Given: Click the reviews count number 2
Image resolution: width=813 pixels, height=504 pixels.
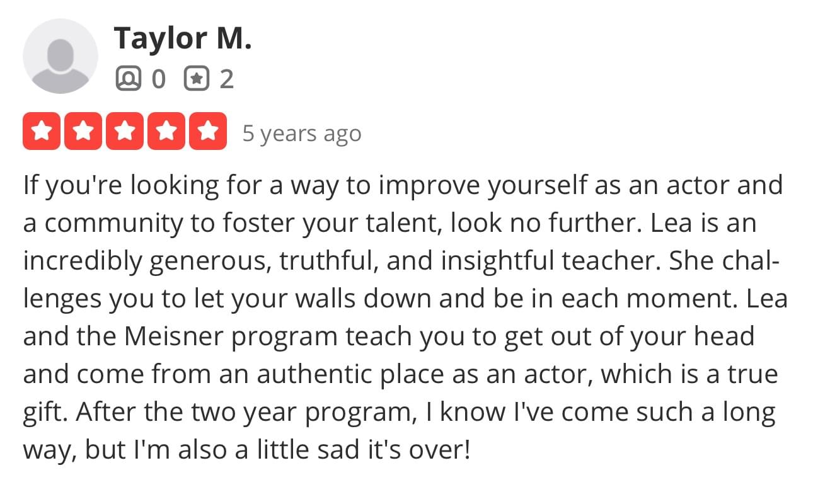Looking at the screenshot, I should click(227, 79).
